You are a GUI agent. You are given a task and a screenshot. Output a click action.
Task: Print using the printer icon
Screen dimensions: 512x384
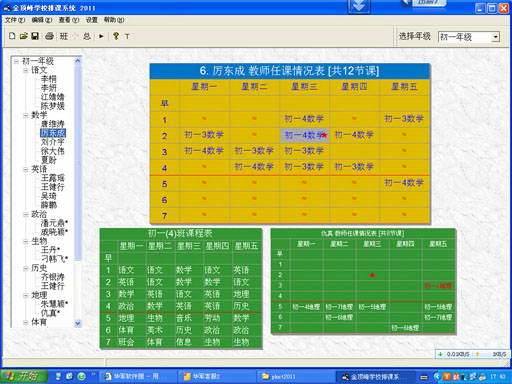point(49,36)
